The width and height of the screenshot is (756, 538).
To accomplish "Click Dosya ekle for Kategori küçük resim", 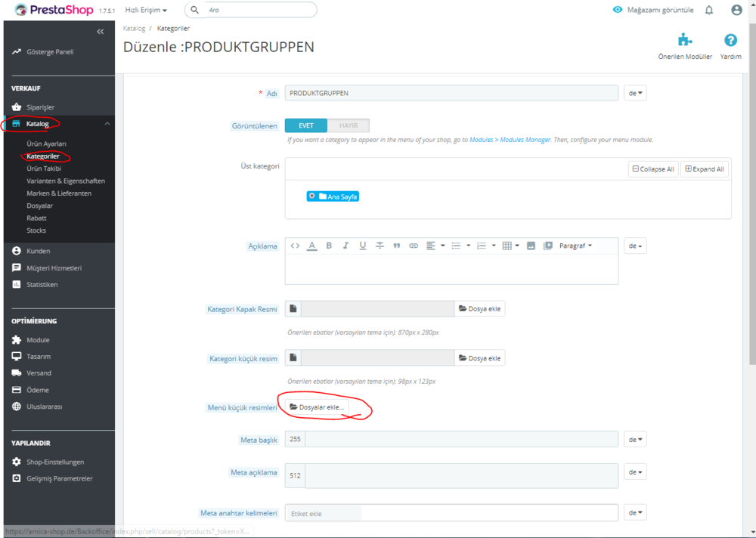I will click(x=480, y=358).
